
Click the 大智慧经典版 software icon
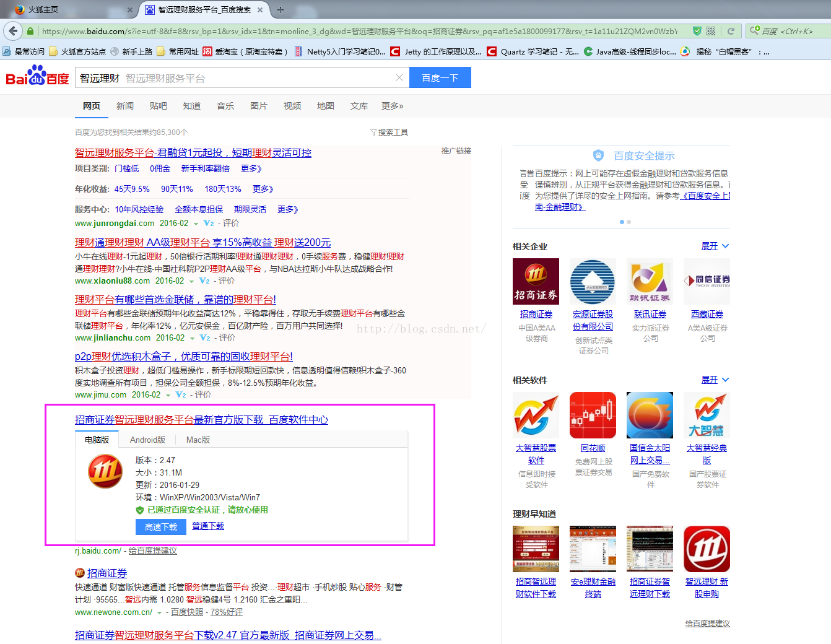click(x=707, y=416)
